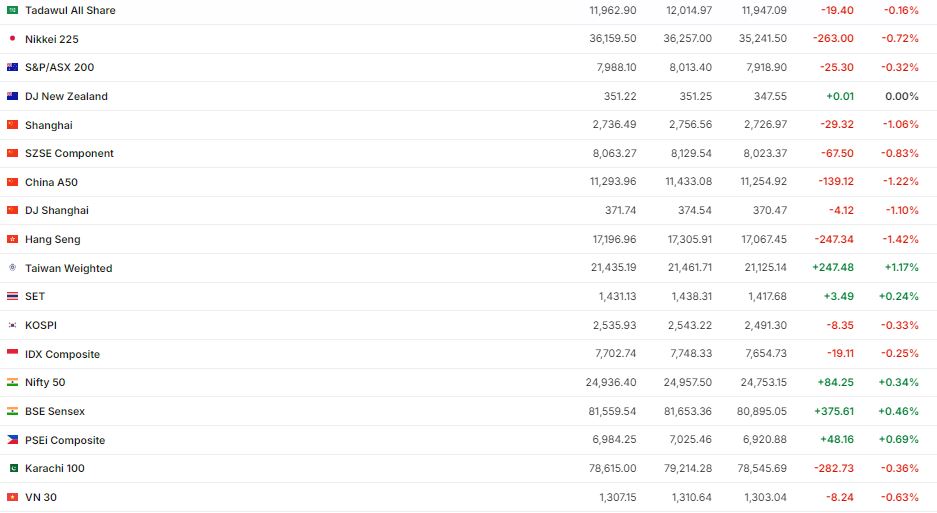Click the South Korea flag beside KOSPI
Image resolution: width=937 pixels, height=513 pixels.
12,325
